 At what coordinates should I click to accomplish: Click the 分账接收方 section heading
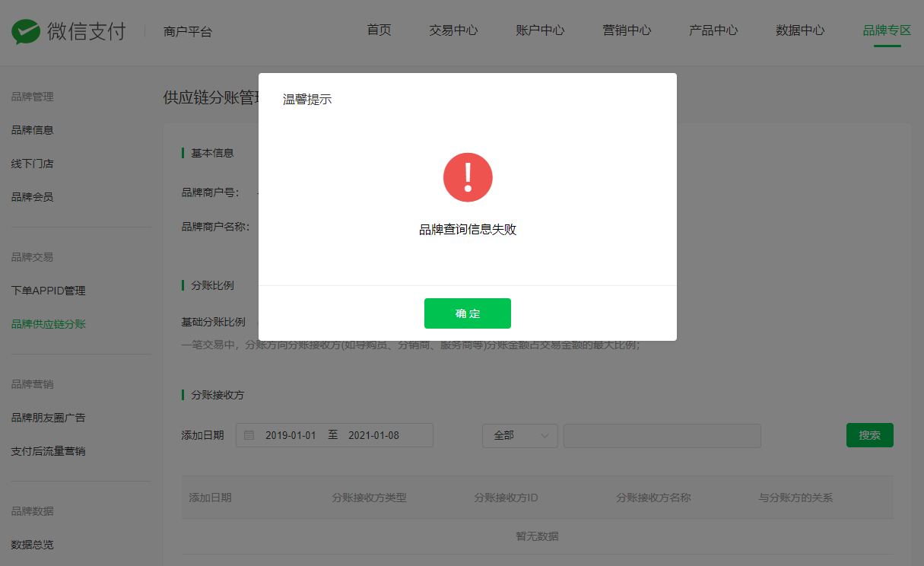tap(218, 395)
